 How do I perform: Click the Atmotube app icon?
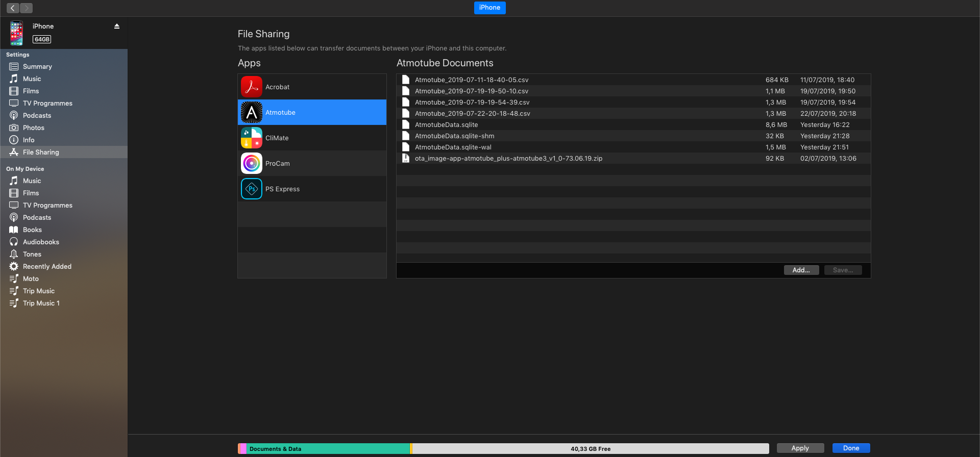click(252, 112)
